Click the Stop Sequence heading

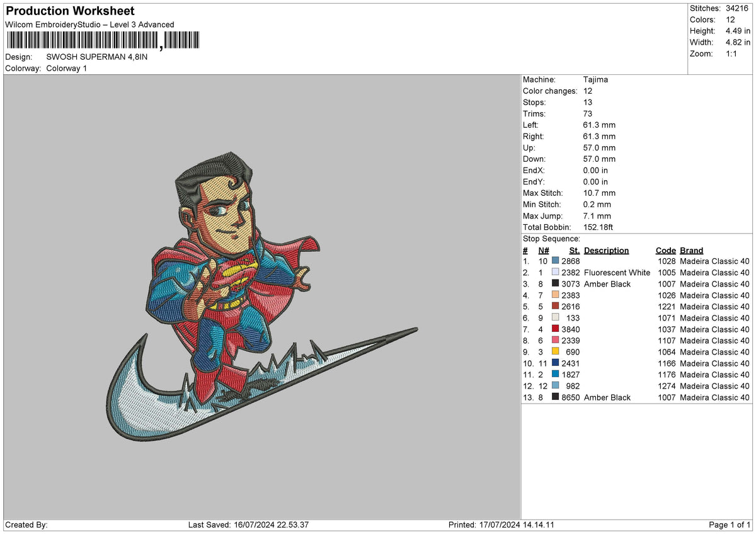click(x=551, y=239)
